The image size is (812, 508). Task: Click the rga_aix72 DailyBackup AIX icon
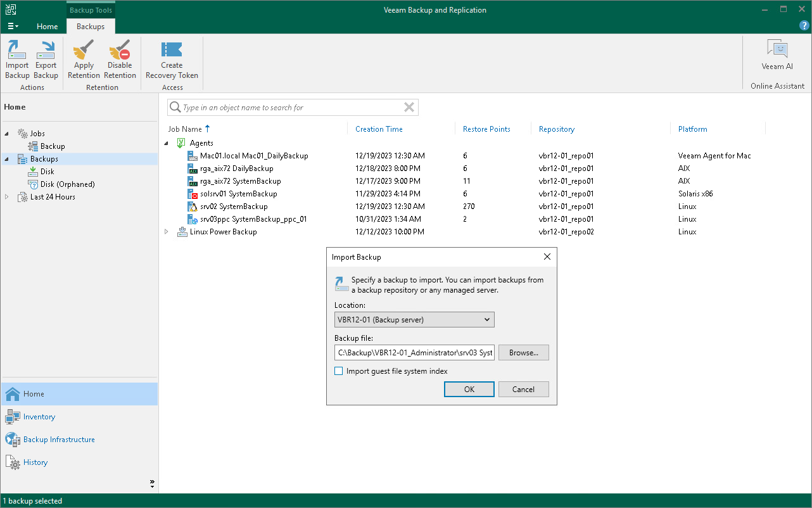(193, 168)
